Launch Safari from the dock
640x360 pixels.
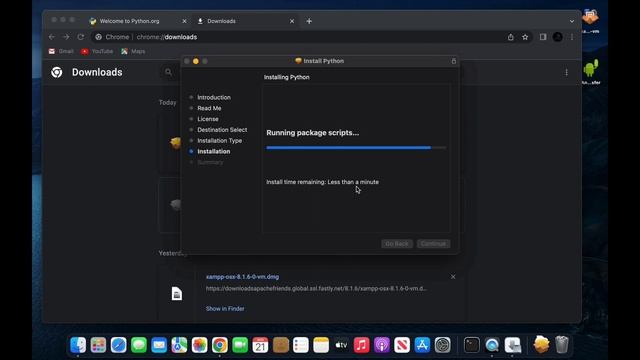coord(118,345)
